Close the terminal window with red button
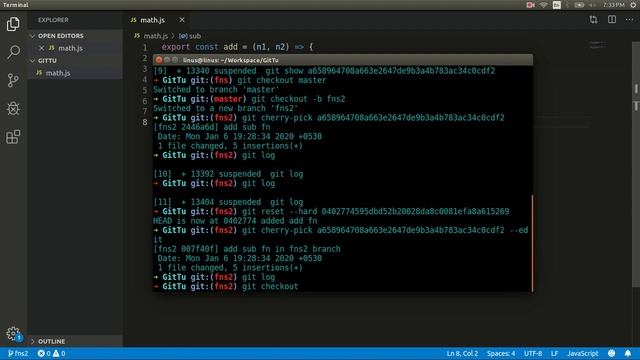The image size is (640, 360). pos(159,60)
